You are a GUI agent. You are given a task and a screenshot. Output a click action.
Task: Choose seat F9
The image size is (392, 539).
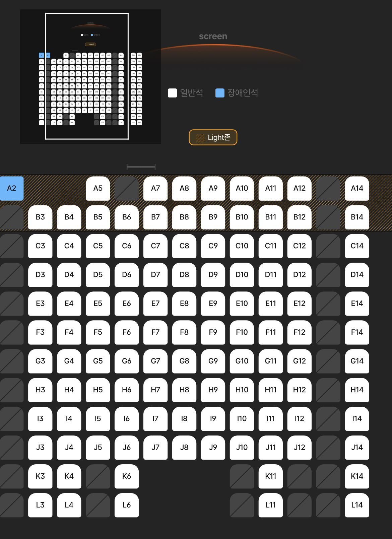pyautogui.click(x=213, y=332)
